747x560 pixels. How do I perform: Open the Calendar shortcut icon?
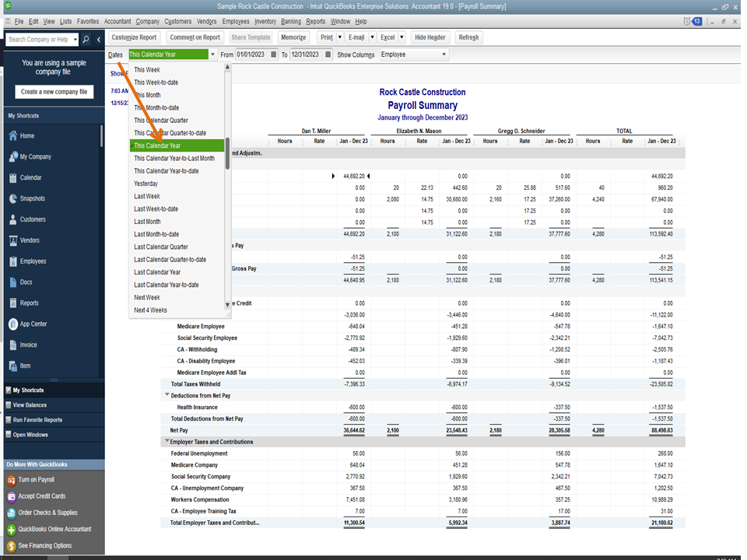(x=13, y=177)
